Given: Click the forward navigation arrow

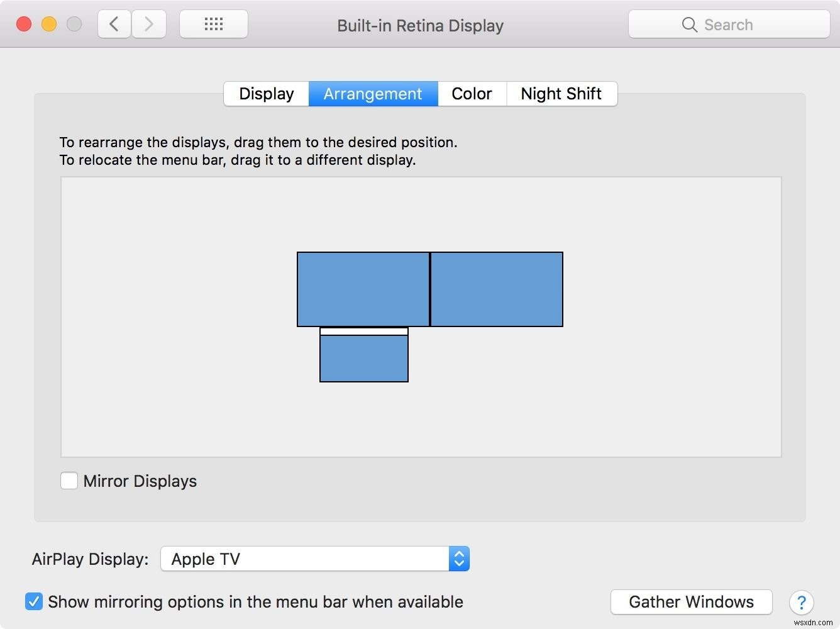Looking at the screenshot, I should click(x=149, y=24).
